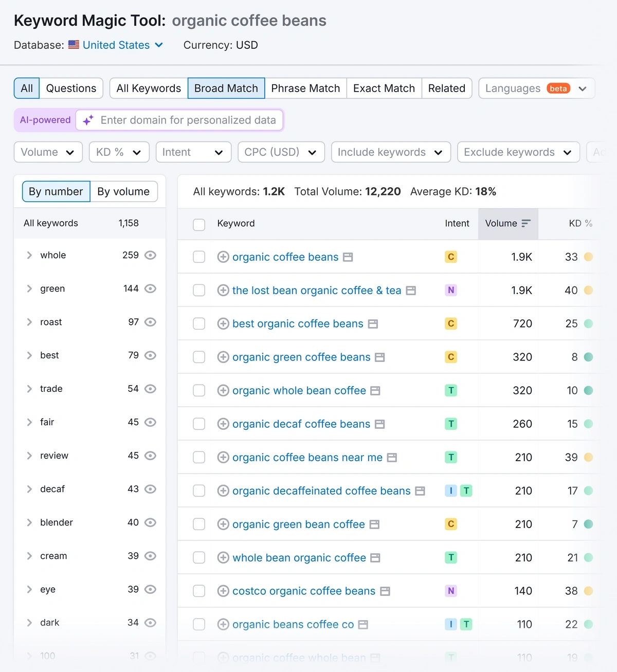Open SERP icon for 'costco organic coffee beans'
617x672 pixels.
[x=385, y=591]
